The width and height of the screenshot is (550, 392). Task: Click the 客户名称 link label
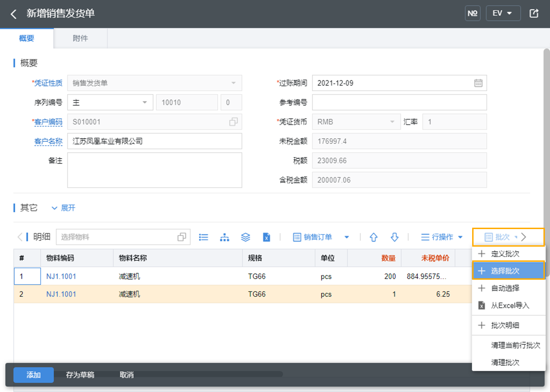(x=48, y=141)
